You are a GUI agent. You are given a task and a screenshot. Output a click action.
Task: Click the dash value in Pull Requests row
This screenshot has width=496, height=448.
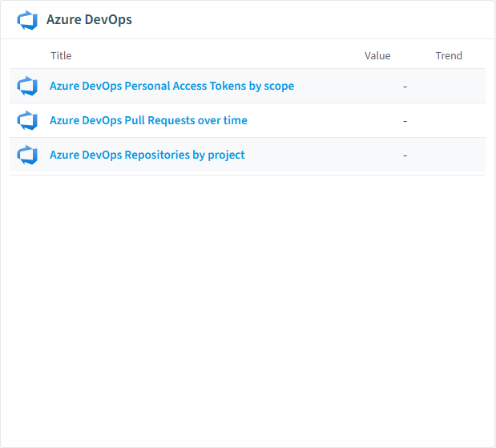click(x=405, y=121)
